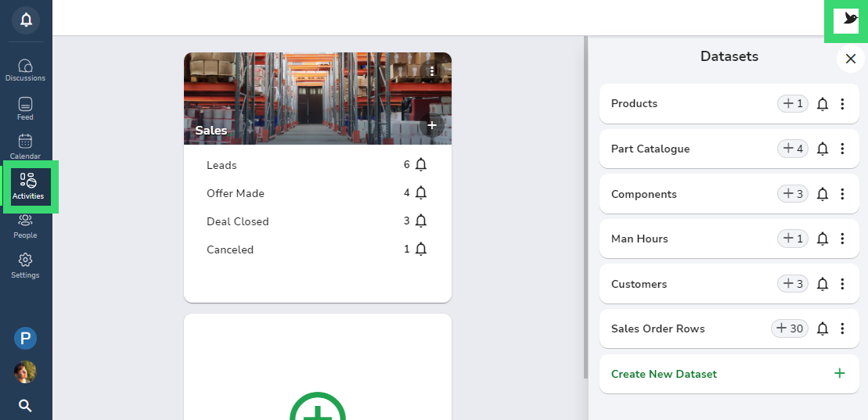
Task: Click the large green add-card plus circle
Action: pos(318,406)
